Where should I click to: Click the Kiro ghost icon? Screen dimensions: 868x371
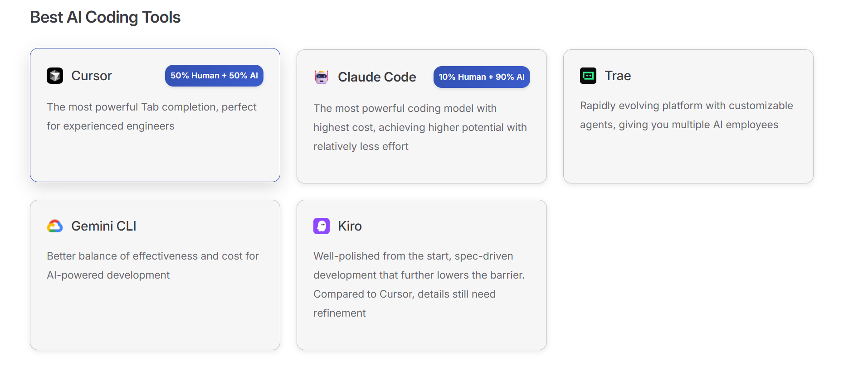[x=321, y=226]
